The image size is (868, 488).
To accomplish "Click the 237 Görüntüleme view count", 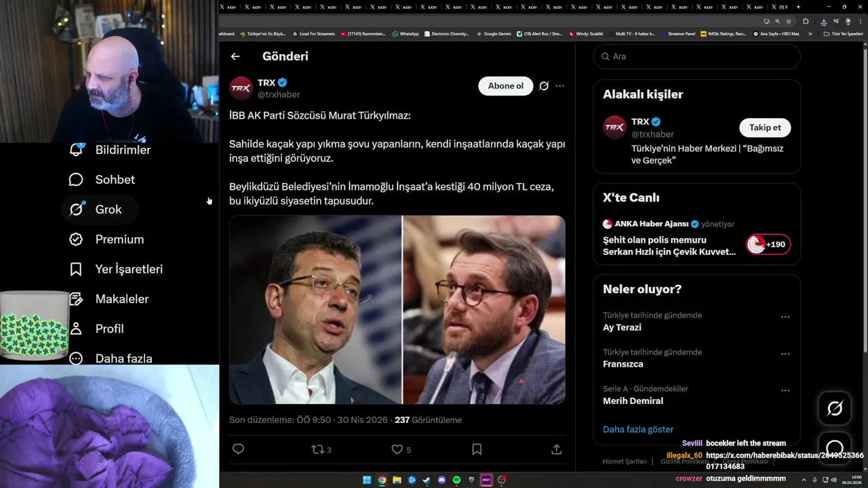I will (428, 420).
